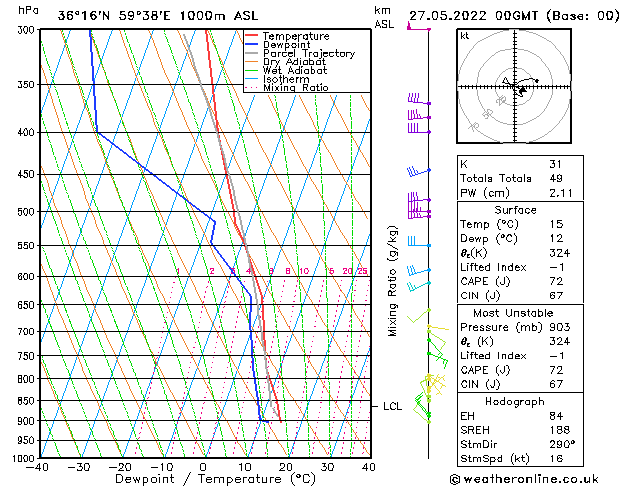Click the PW (cm) value 2.11

[x=561, y=193]
